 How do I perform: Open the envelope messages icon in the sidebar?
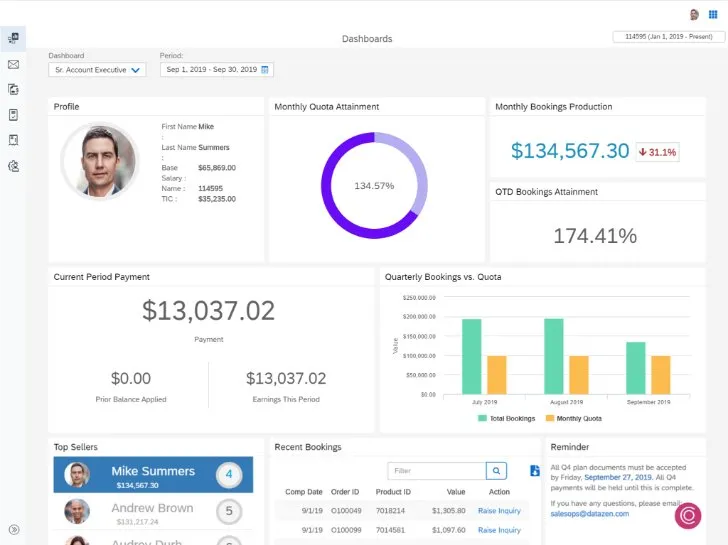pos(13,65)
